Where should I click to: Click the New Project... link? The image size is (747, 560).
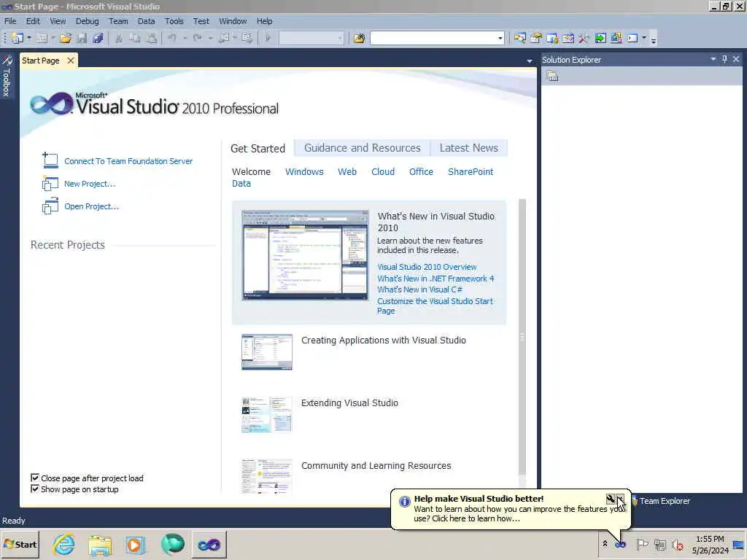point(90,184)
